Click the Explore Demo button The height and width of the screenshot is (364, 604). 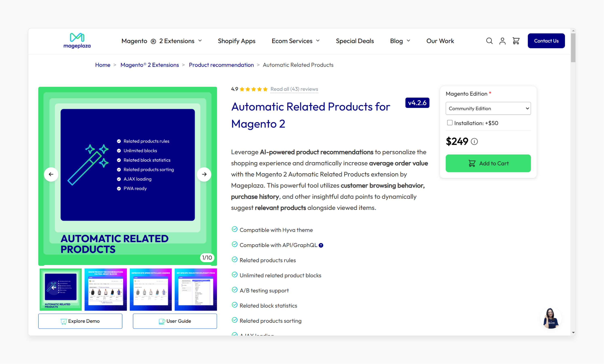pyautogui.click(x=80, y=321)
